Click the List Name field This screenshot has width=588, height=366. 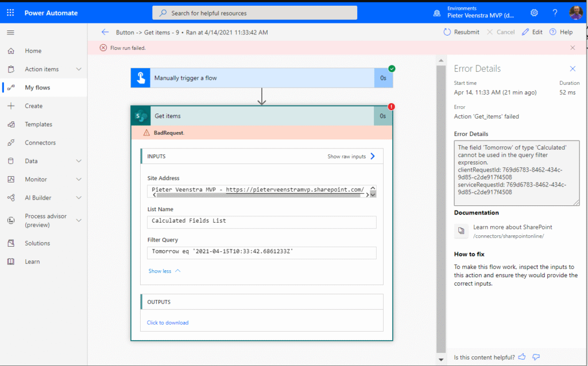click(x=262, y=222)
